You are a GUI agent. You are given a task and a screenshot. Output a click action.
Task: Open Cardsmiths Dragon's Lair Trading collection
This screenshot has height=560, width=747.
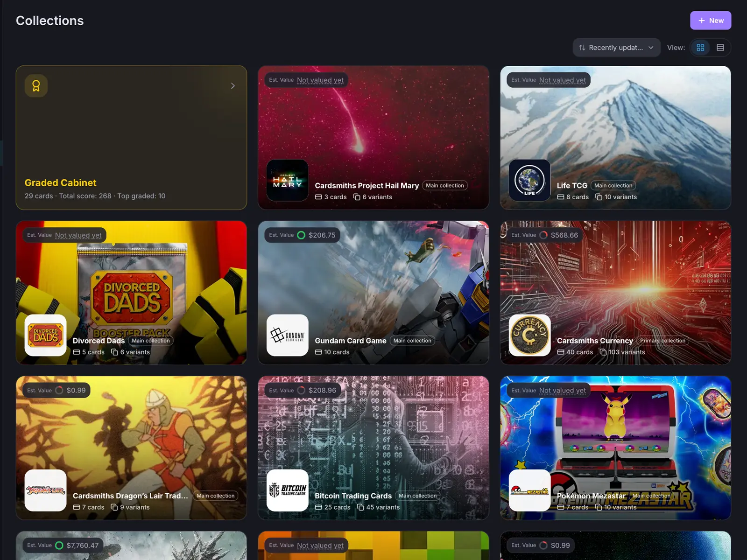130,496
